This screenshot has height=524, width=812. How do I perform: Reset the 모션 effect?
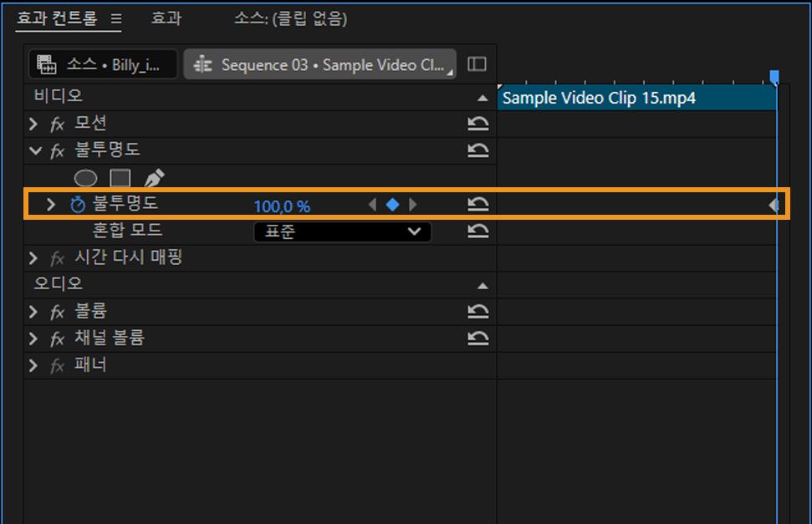coord(477,123)
